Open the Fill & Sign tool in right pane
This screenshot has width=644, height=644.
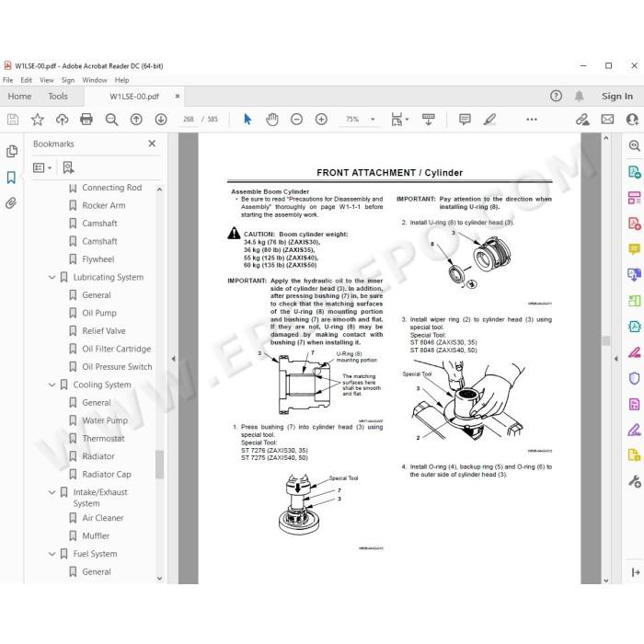point(634,430)
